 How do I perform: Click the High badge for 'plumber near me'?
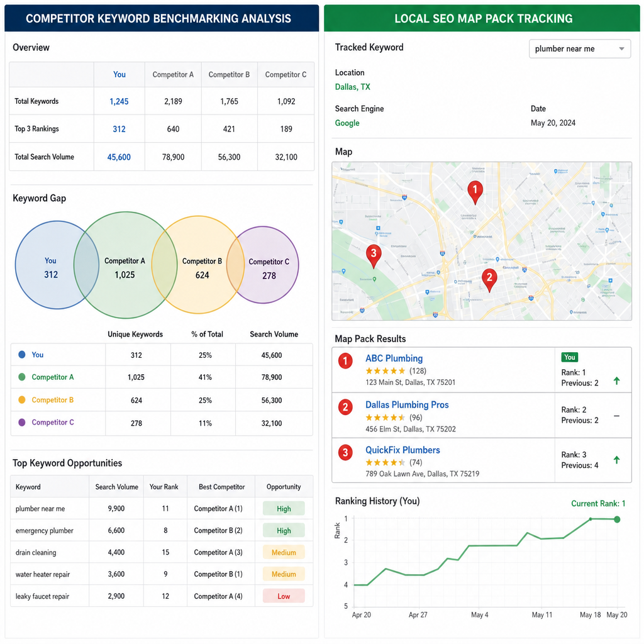pos(284,508)
